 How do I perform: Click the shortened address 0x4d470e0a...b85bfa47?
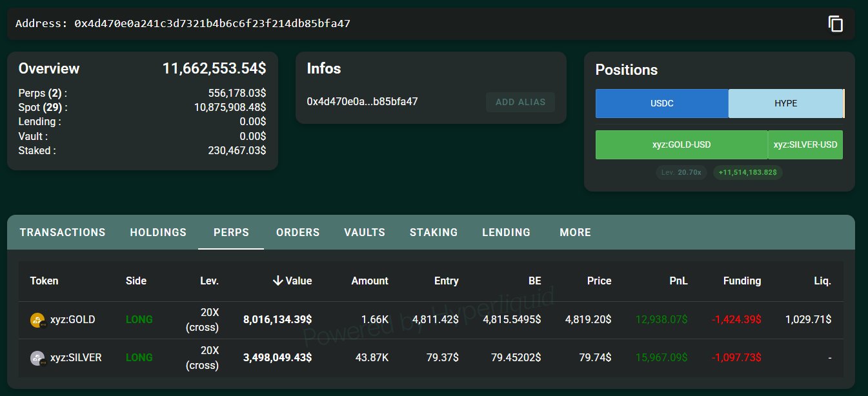pos(362,102)
